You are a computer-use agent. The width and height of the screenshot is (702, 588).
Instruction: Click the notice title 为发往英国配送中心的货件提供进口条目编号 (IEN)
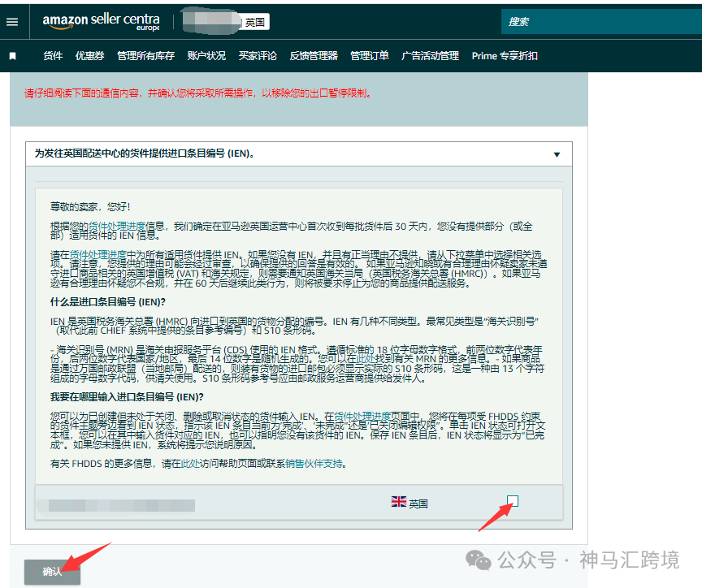pyautogui.click(x=145, y=153)
